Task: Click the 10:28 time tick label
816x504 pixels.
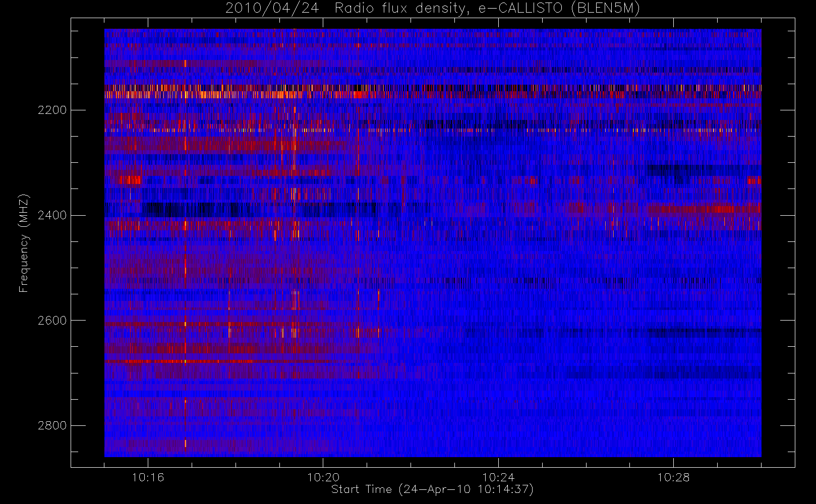Action: pos(673,477)
